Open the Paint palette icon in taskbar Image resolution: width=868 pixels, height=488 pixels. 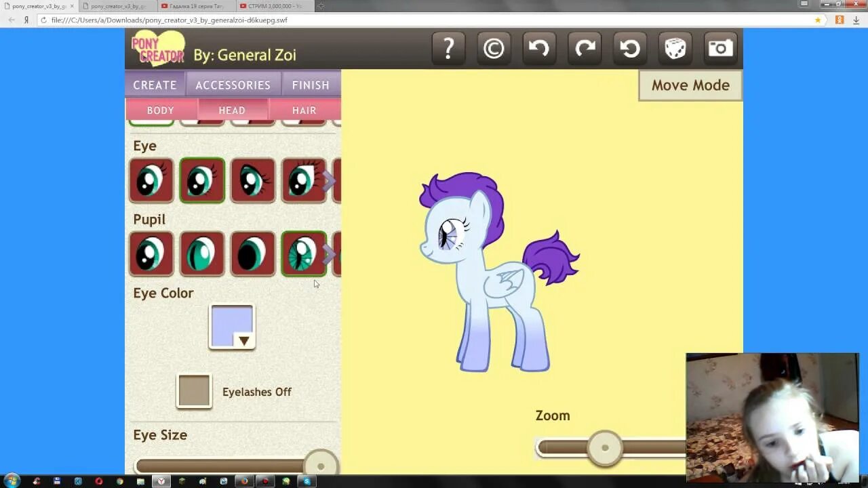202,481
